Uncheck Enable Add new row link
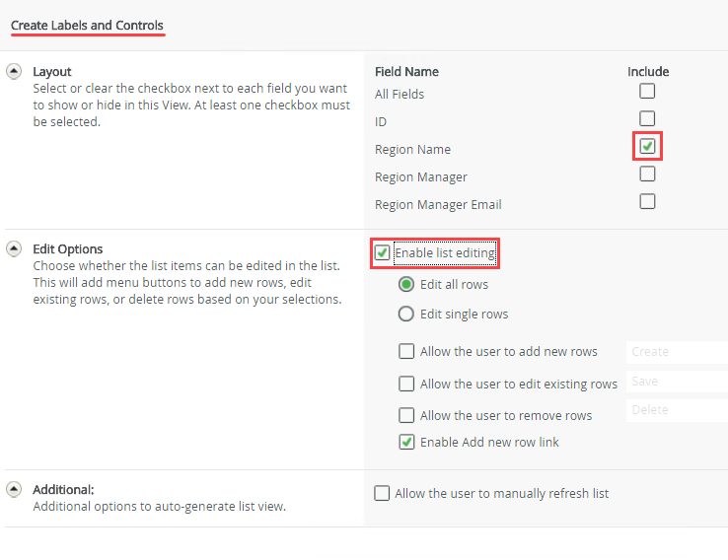728x560 pixels. point(406,442)
